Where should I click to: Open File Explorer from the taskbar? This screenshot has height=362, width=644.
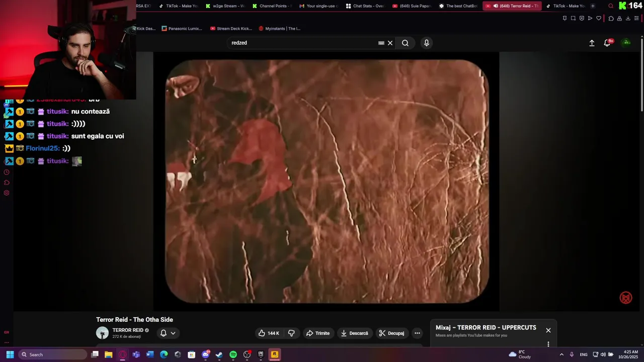click(x=108, y=354)
